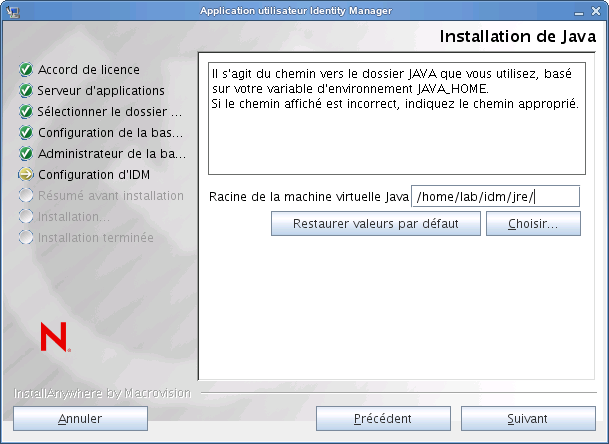Click the checkmark beside Configuration de la bas...
This screenshot has height=444, width=609.
26,132
